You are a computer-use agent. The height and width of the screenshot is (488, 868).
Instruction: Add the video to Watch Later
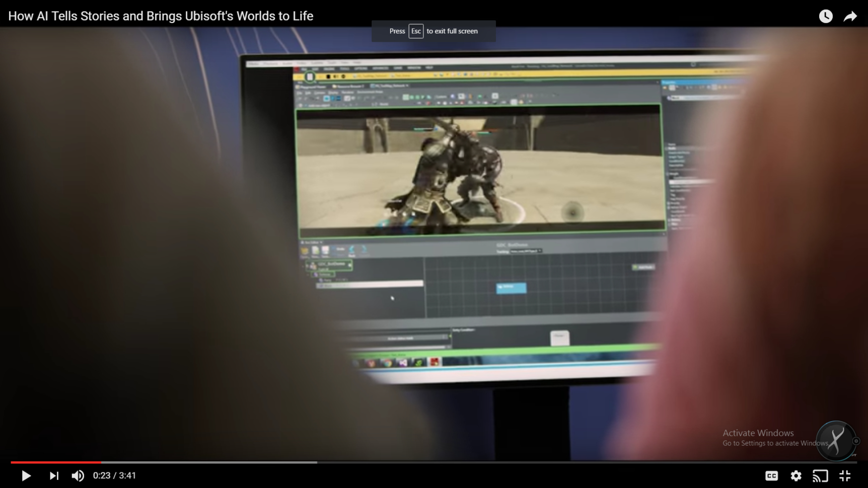tap(826, 16)
